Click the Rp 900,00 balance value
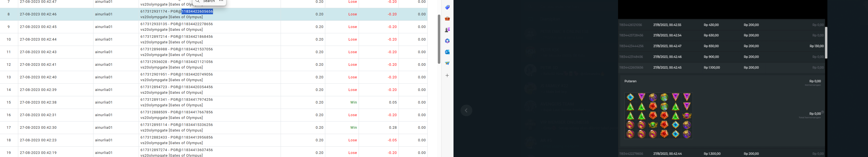Image resolution: width=868 pixels, height=157 pixels. pyautogui.click(x=711, y=57)
